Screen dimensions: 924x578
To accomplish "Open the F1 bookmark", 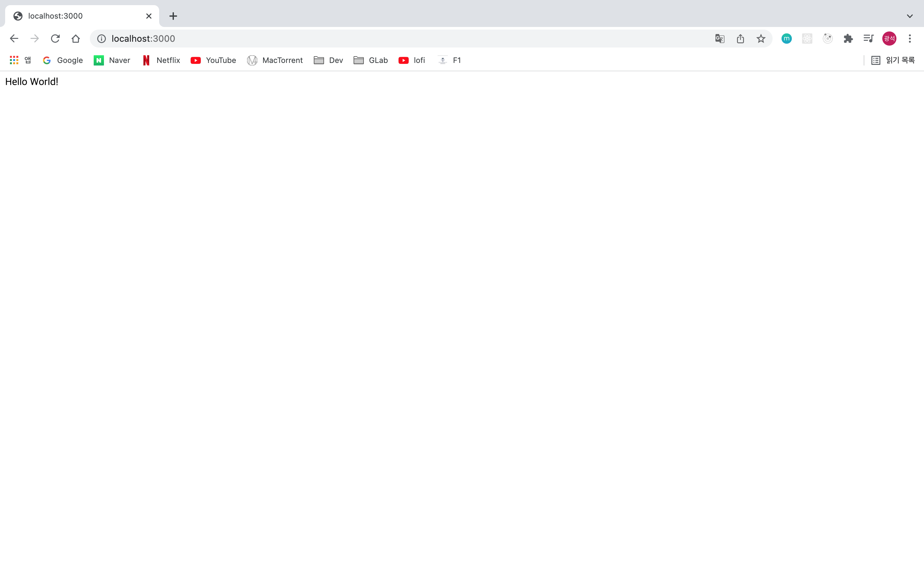I will click(x=449, y=60).
